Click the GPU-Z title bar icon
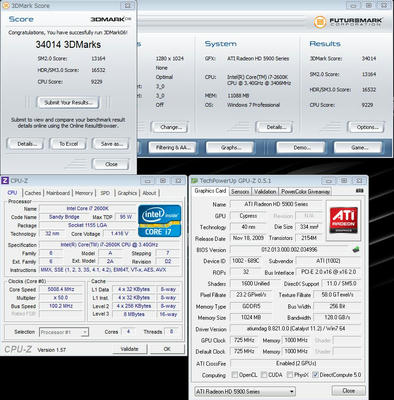The height and width of the screenshot is (400, 394). click(194, 181)
